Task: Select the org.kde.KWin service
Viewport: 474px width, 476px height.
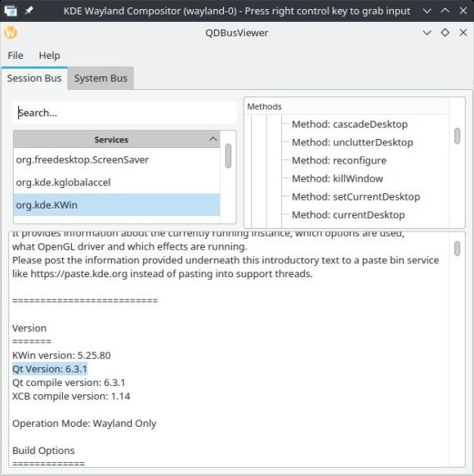Action: [117, 205]
